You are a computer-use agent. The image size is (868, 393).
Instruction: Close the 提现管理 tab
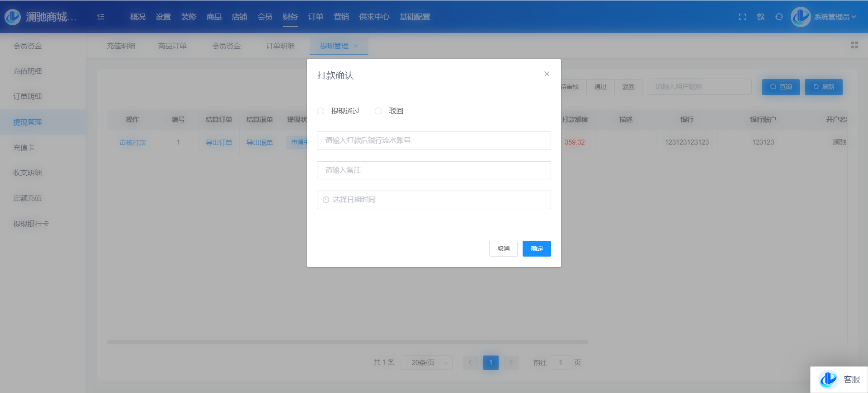(356, 46)
